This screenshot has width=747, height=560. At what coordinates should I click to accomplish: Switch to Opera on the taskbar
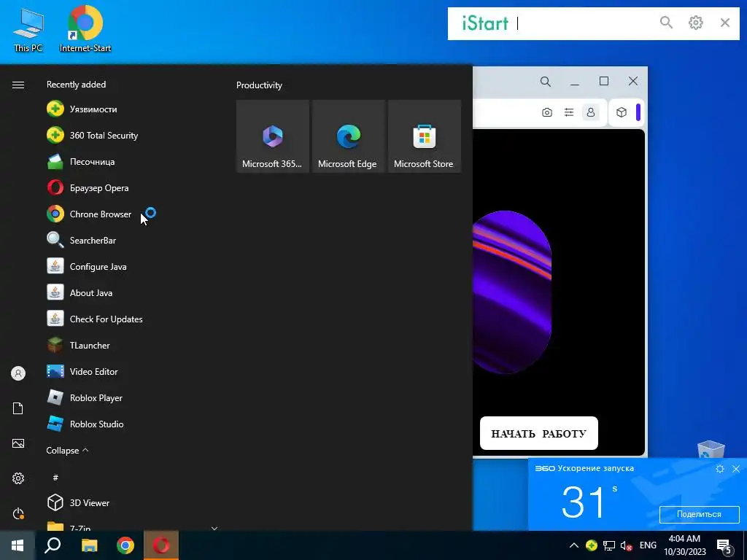coord(161,545)
